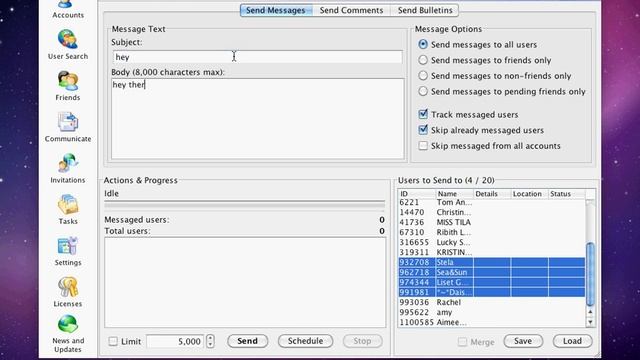Image resolution: width=640 pixels, height=360 pixels.
Task: Click into the Subject field
Action: (258, 57)
